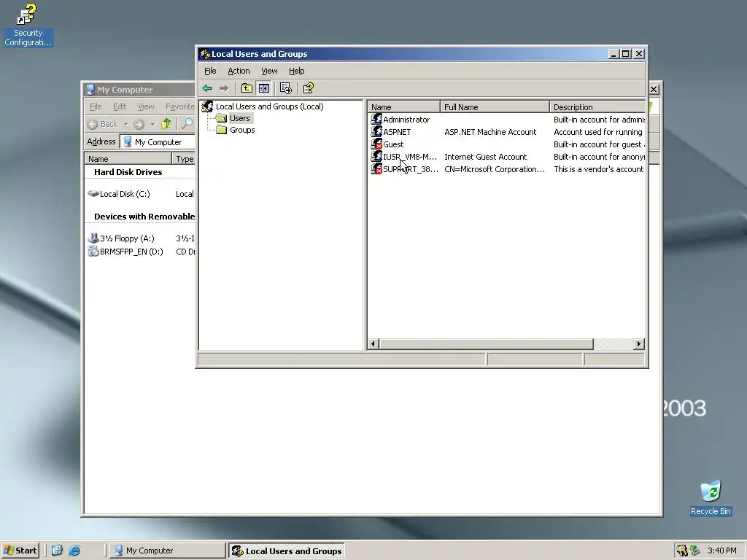Open the Edit menu in My Computer window
This screenshot has width=747, height=560.
coord(120,106)
